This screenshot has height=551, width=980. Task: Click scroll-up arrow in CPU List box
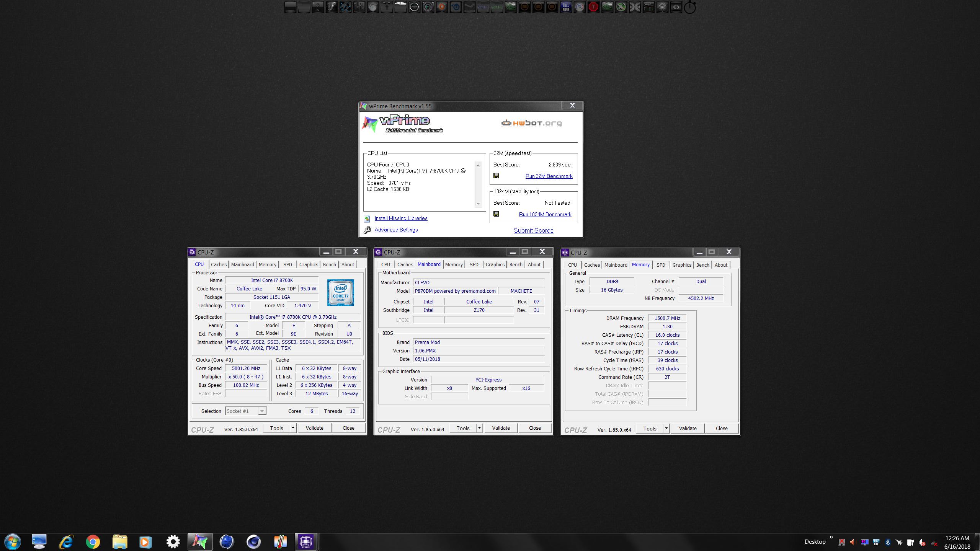(x=478, y=165)
